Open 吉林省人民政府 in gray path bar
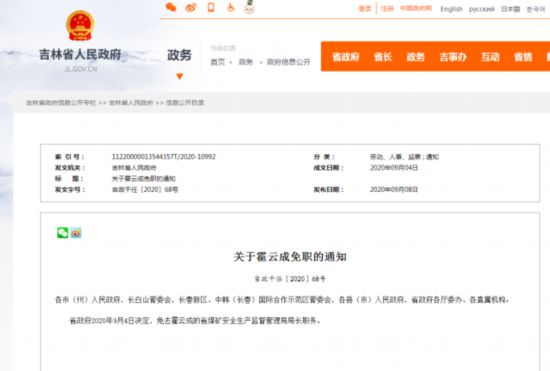Image resolution: width=550 pixels, height=371 pixels. click(x=131, y=103)
